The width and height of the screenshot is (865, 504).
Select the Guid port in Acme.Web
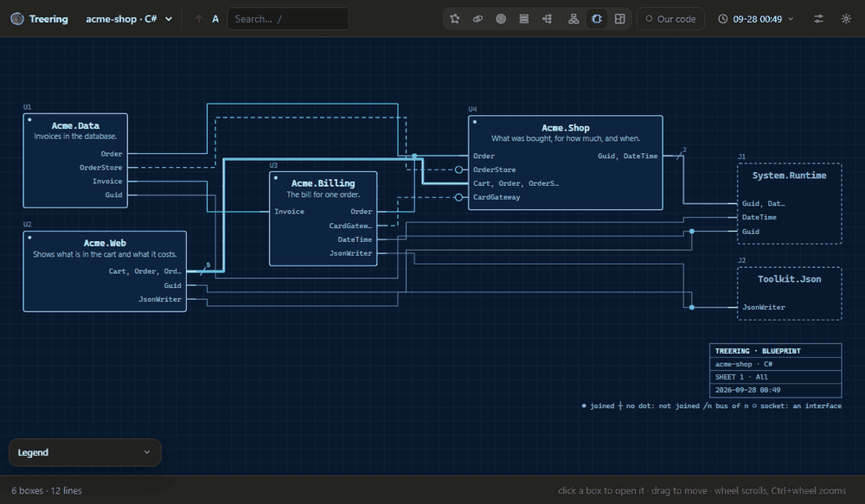click(x=173, y=285)
